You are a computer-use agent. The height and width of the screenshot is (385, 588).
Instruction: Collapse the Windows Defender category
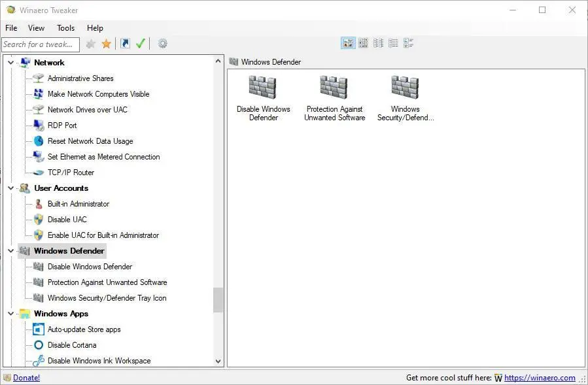pos(11,251)
